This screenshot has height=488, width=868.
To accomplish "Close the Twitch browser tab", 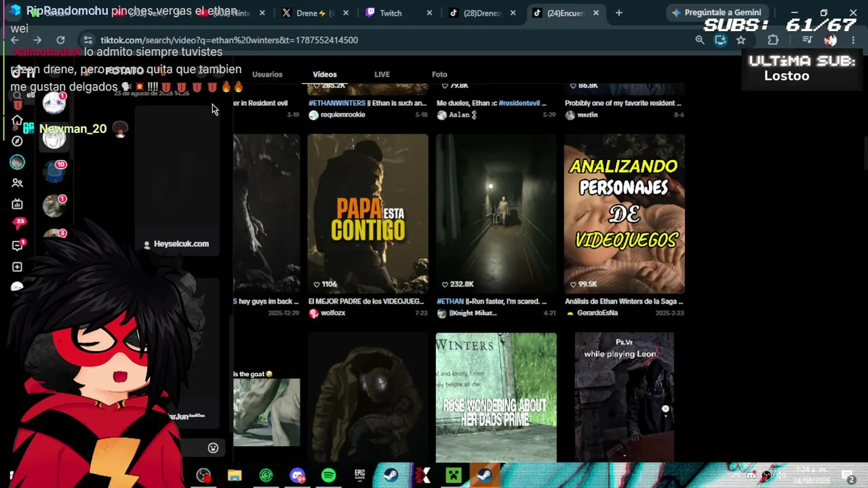I will (x=429, y=13).
